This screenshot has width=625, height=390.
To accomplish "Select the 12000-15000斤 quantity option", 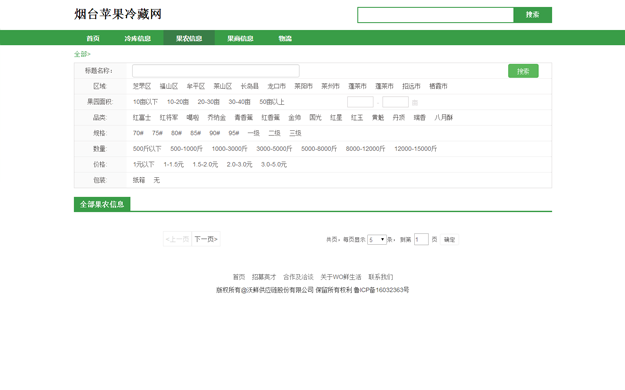I will (x=416, y=149).
